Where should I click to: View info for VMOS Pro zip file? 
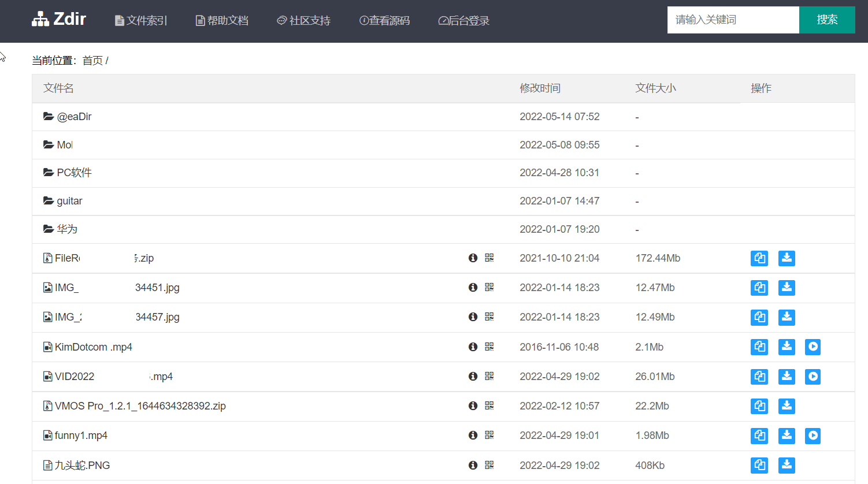(473, 405)
